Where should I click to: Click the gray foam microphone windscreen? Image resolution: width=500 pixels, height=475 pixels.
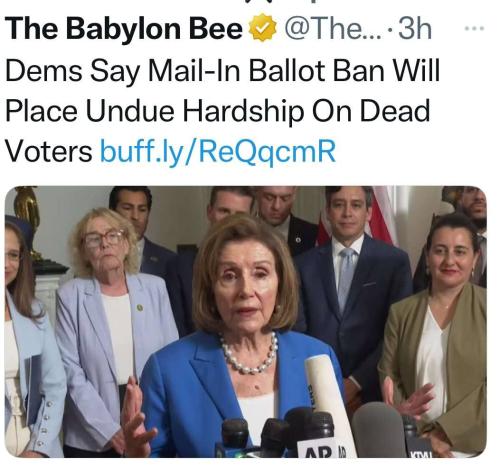[378, 430]
